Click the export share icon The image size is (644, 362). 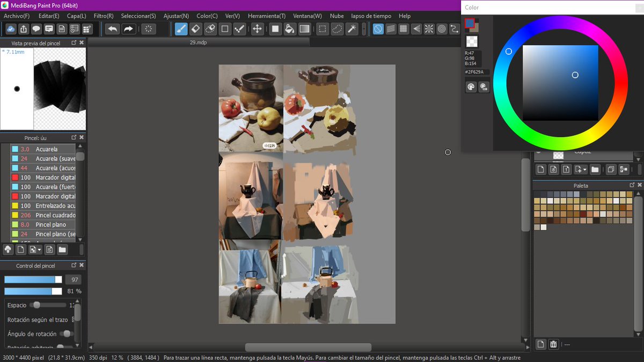pyautogui.click(x=24, y=29)
